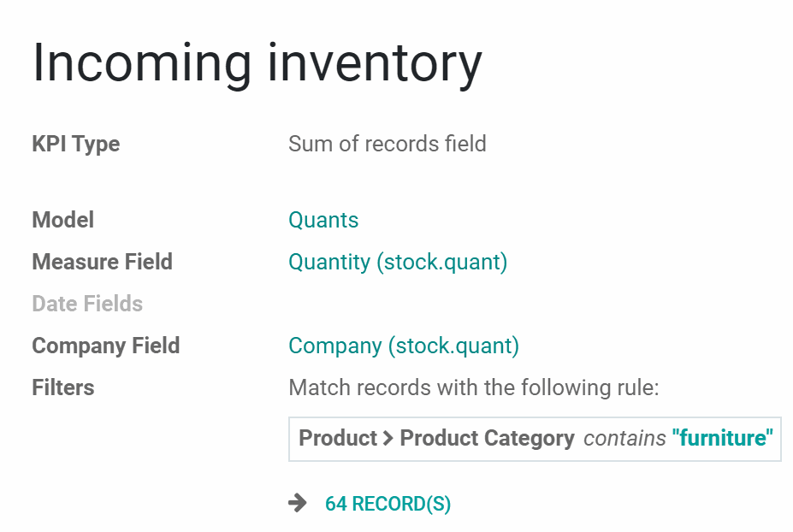Open the 64 RECORD(S) link
793x532 pixels.
[388, 504]
